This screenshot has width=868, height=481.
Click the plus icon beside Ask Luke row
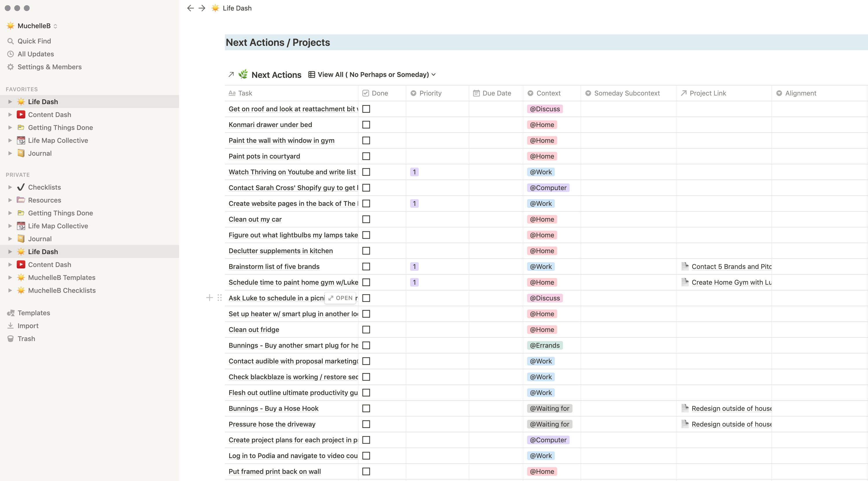pos(209,298)
